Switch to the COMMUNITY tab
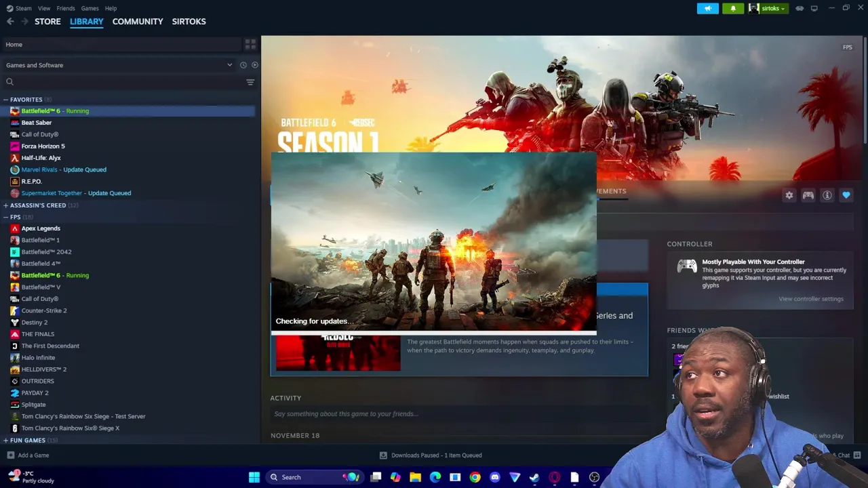The width and height of the screenshot is (868, 488). click(138, 22)
